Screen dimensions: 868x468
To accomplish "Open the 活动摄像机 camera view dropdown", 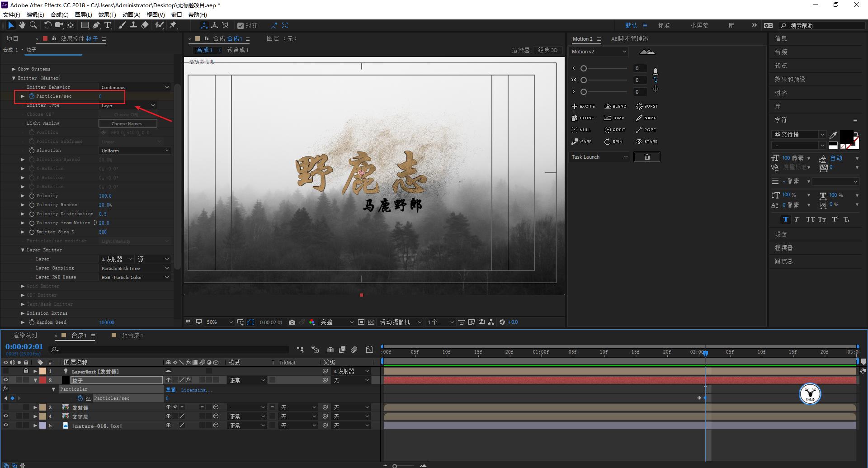I will (x=400, y=322).
